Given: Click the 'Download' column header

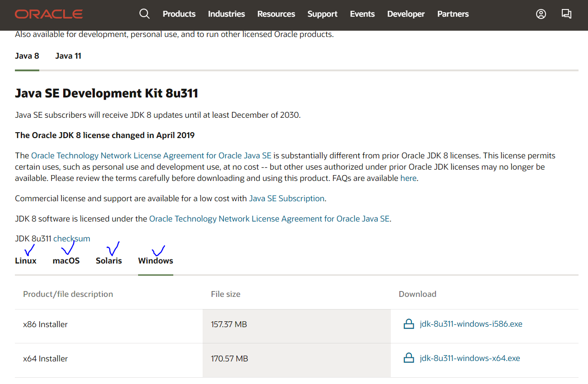Looking at the screenshot, I should (x=417, y=294).
